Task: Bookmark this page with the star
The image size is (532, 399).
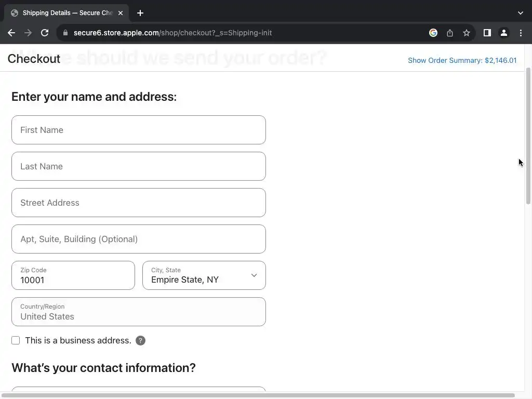Action: pyautogui.click(x=467, y=33)
